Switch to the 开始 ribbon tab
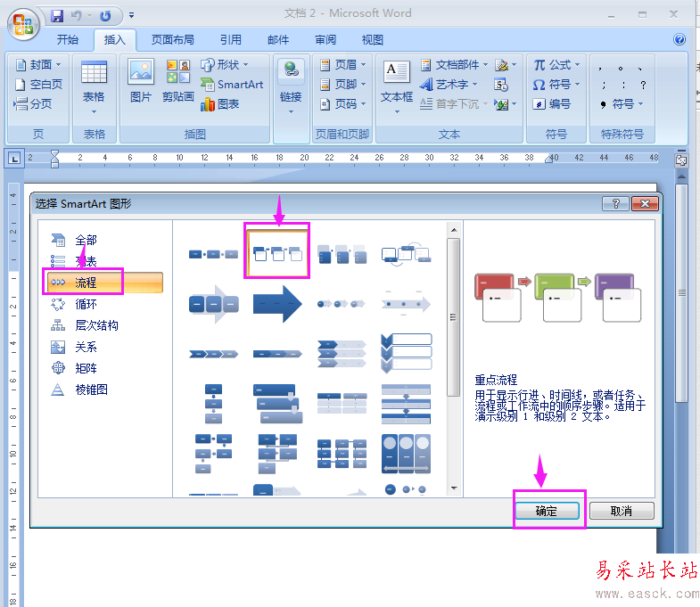Screen dimensions: 700x607 pyautogui.click(x=68, y=40)
